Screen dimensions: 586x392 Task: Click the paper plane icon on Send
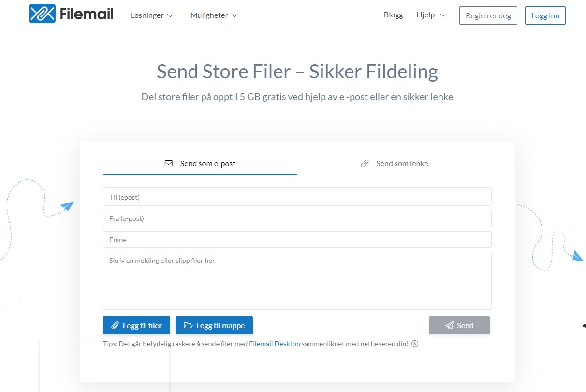point(449,325)
